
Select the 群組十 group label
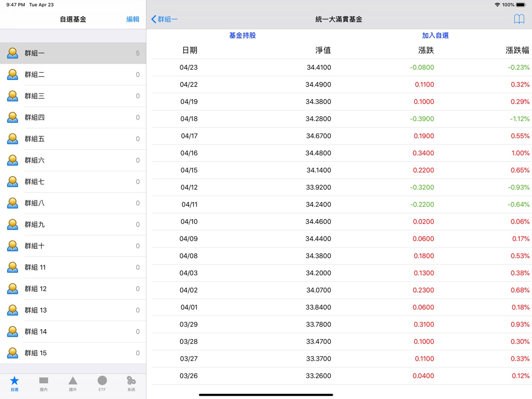pos(35,246)
